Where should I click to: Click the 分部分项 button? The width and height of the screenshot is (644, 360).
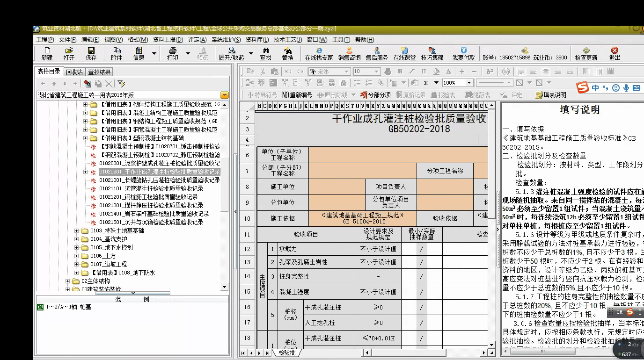click(375, 95)
